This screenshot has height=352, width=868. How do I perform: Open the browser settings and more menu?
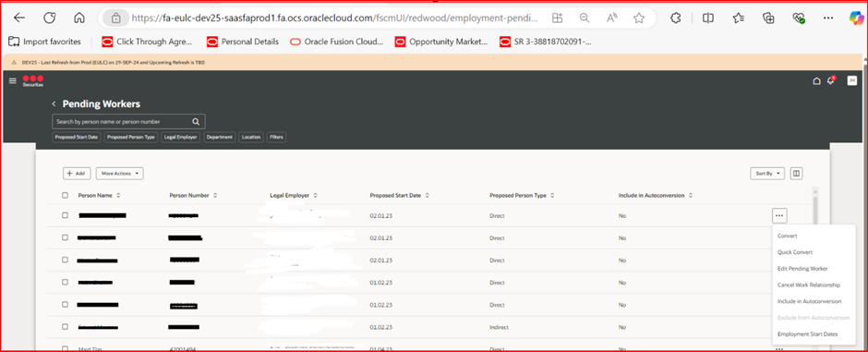click(x=828, y=18)
